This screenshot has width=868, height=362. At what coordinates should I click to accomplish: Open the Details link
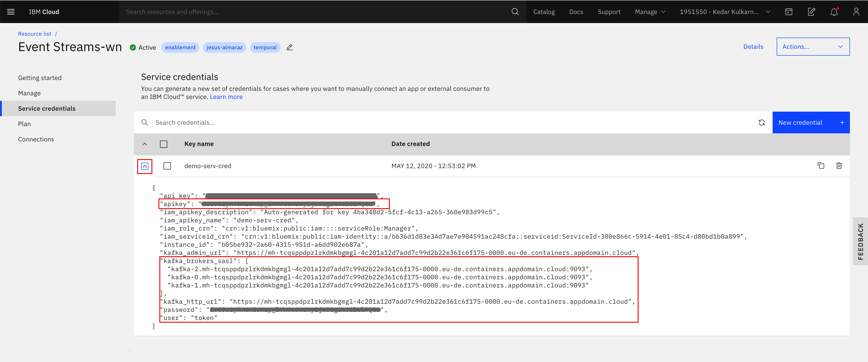pos(753,47)
